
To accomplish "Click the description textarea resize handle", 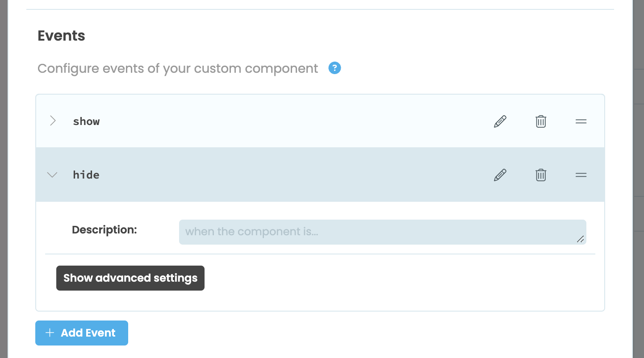I will pyautogui.click(x=581, y=240).
